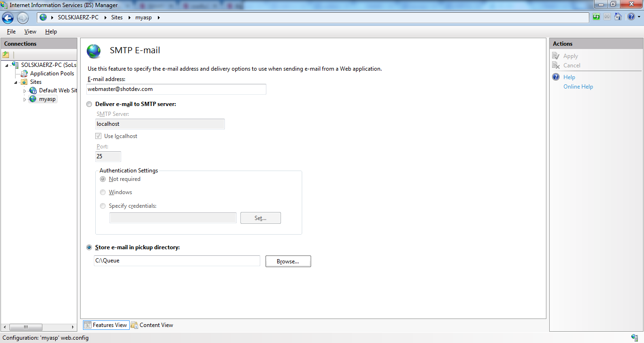Click the Cancel action icon
Viewport: 644px width, 343px height.
tap(556, 65)
